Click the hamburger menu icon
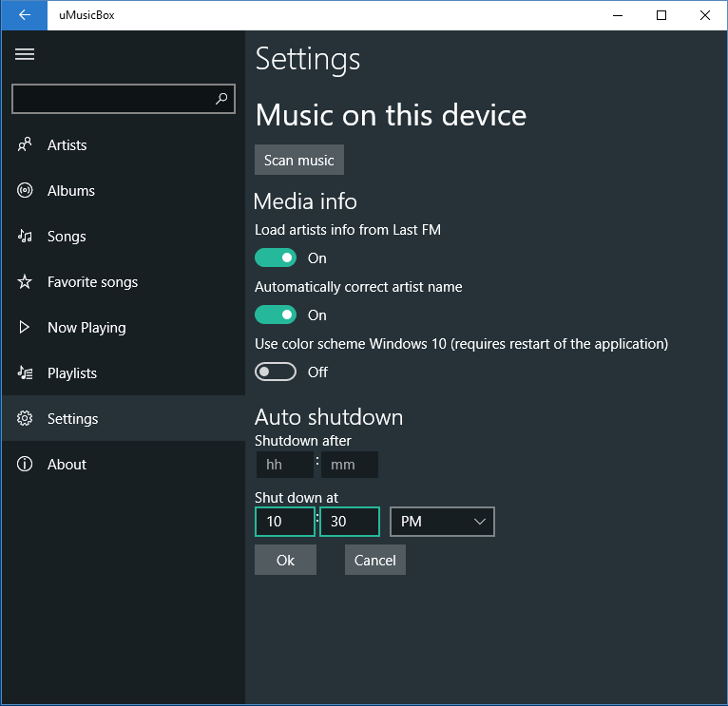Screen dimensions: 728x706 (25, 54)
